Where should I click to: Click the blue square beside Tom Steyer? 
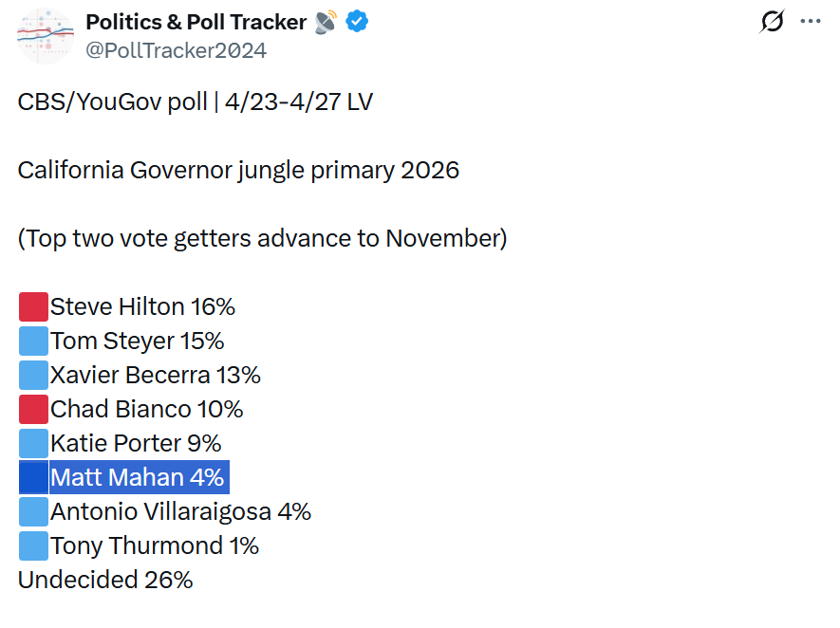[x=33, y=341]
